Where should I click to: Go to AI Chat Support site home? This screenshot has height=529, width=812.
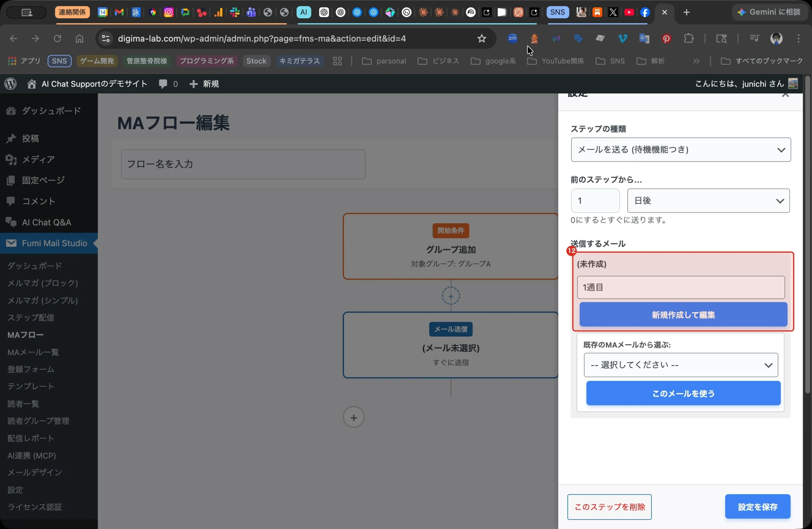tap(87, 83)
